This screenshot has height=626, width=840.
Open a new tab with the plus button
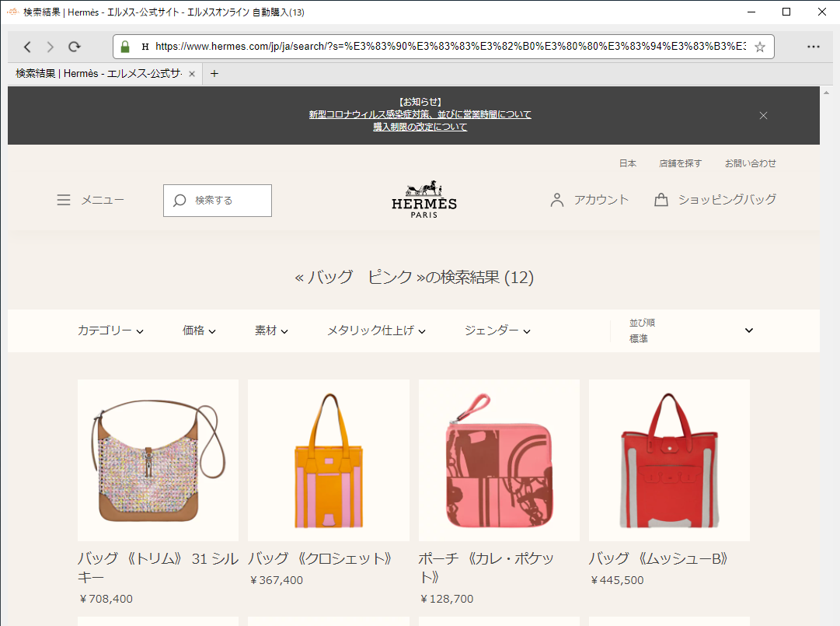tap(214, 73)
